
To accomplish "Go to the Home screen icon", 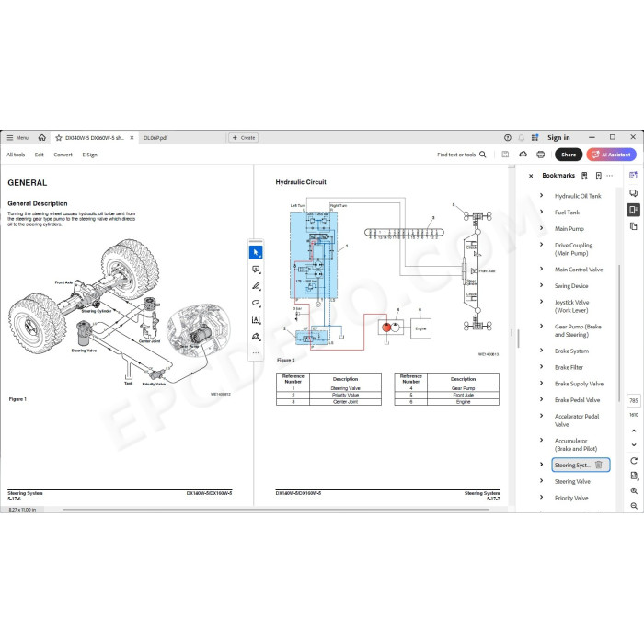I will (42, 138).
